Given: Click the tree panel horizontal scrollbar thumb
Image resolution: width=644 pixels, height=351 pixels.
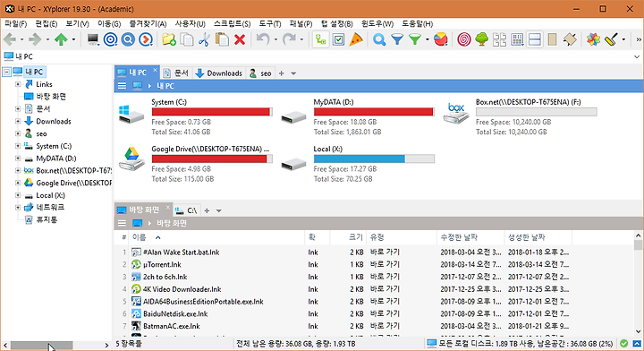Looking at the screenshot, I should tap(41, 346).
